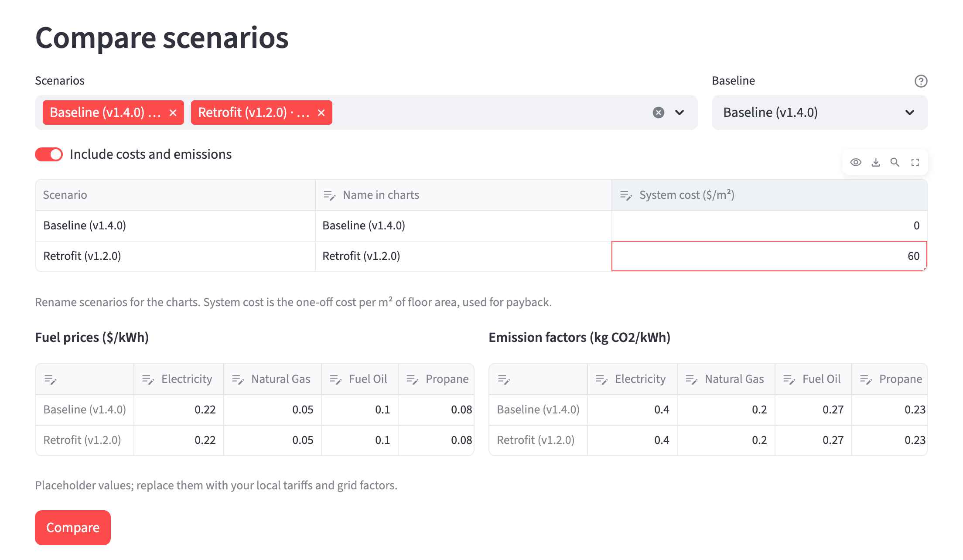This screenshot has width=963, height=560.
Task: Click the Compare button
Action: [x=73, y=528]
